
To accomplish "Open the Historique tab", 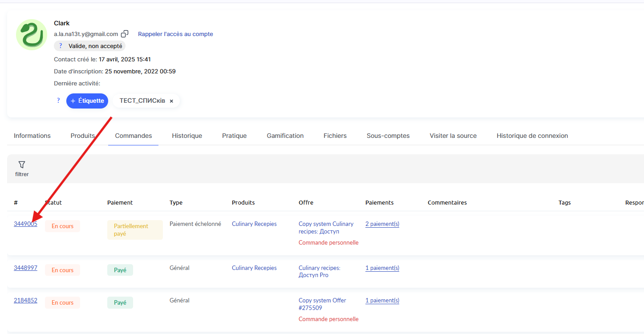I will [x=187, y=136].
